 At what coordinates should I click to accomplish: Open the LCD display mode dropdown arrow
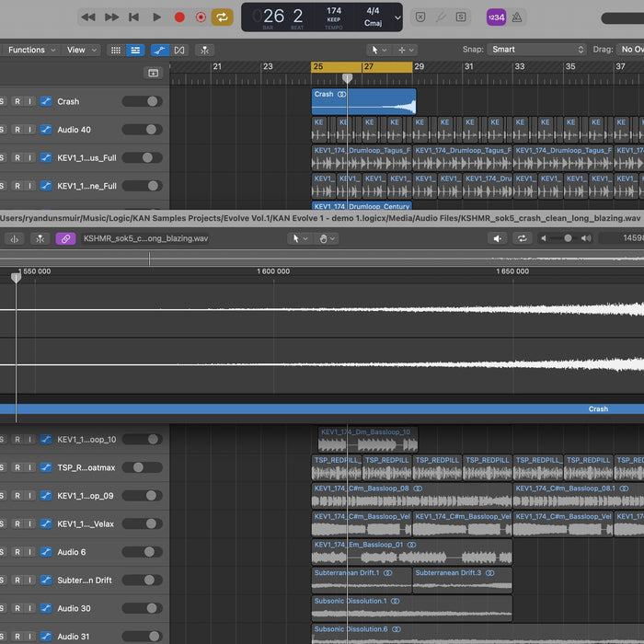397,17
